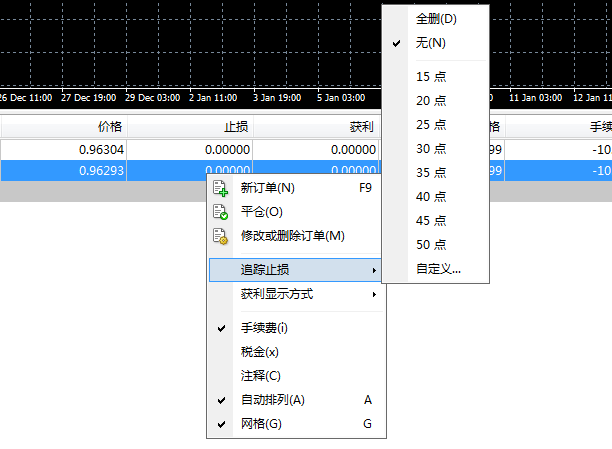Screen dimensions: 612x449
Task: Select 全删(D) to delete all trailing stops
Action: pos(436,19)
